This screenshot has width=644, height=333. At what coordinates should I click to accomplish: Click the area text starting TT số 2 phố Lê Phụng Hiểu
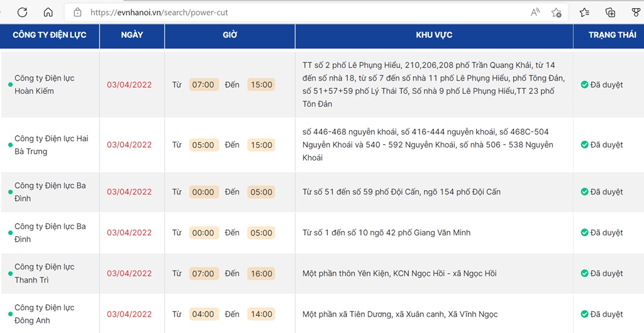click(434, 84)
